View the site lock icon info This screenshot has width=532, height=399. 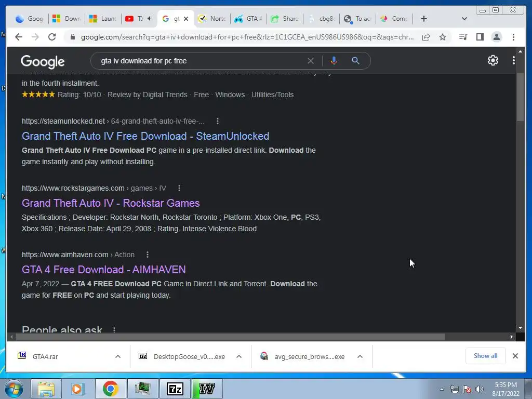click(x=72, y=37)
